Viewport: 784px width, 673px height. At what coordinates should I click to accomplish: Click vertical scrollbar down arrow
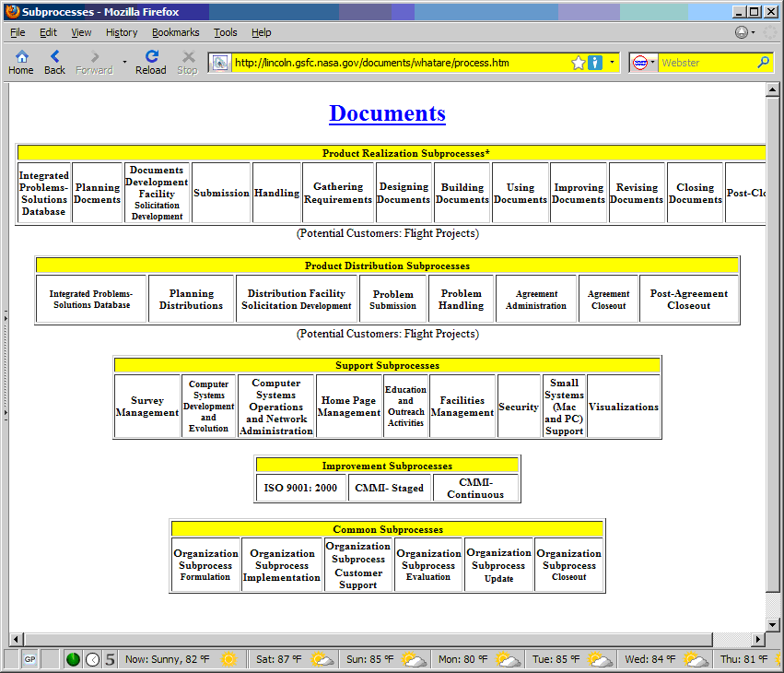tap(773, 624)
